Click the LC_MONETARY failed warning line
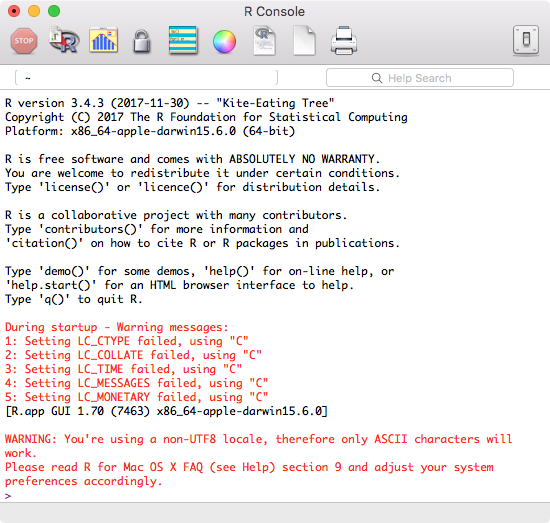 click(136, 397)
